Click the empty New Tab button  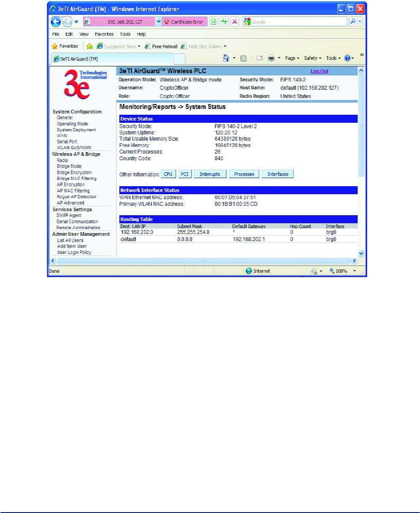(179, 59)
